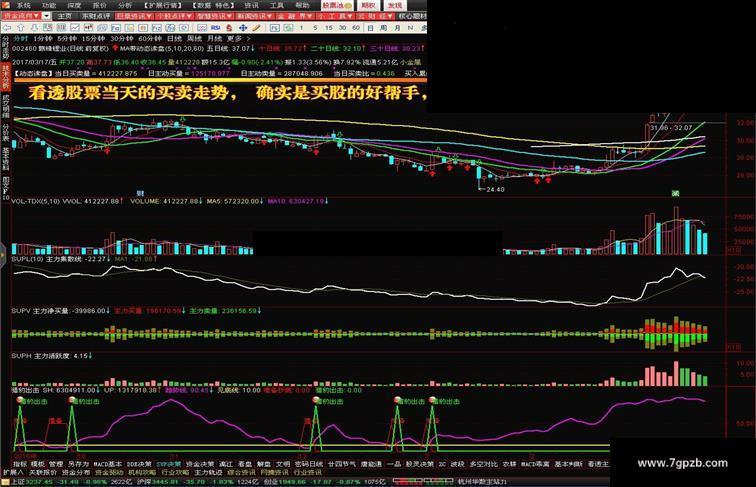The width and height of the screenshot is (756, 487).
Task: Open the 关联报价 bottom tab
Action: 43,473
